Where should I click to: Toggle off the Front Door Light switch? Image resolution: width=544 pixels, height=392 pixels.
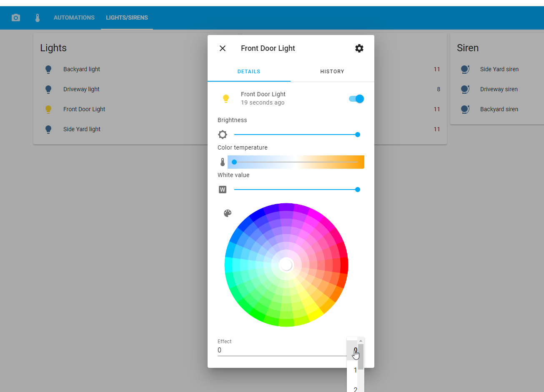point(356,99)
